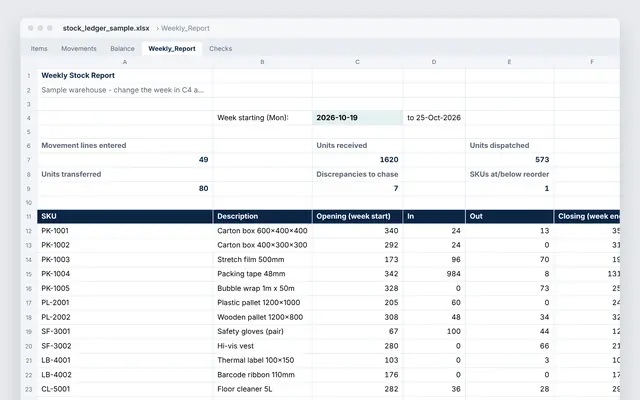Image resolution: width=640 pixels, height=400 pixels.
Task: Select the Weekly_Report sheet tab
Action: click(172, 49)
